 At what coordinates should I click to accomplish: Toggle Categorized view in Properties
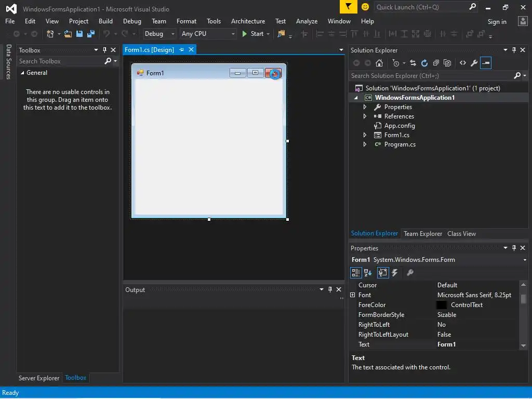(x=355, y=272)
